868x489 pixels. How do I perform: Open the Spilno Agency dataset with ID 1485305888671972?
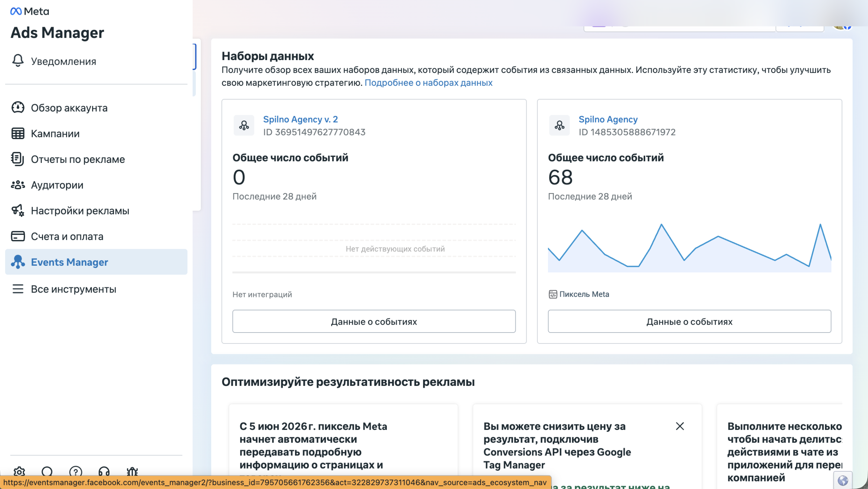608,119
